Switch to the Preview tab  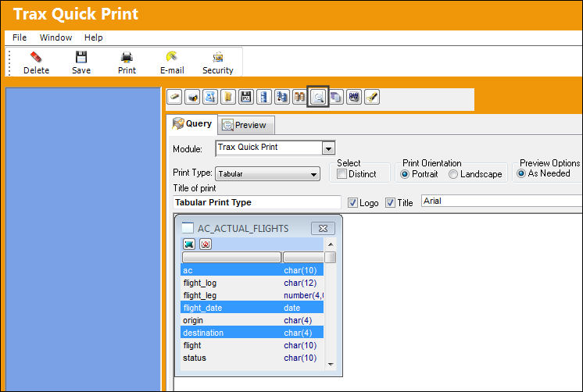[x=246, y=125]
